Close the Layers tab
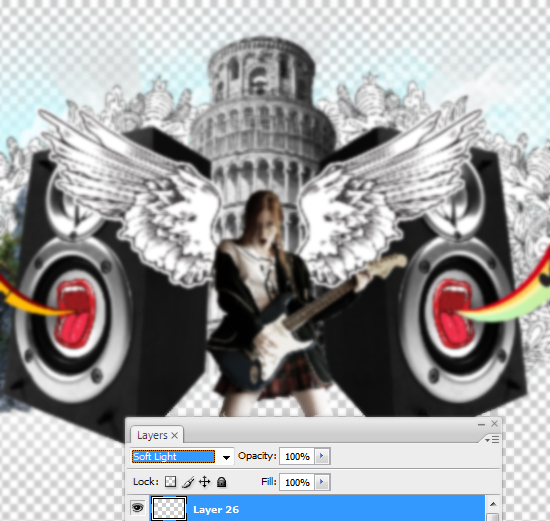This screenshot has width=550, height=521. coord(174,435)
